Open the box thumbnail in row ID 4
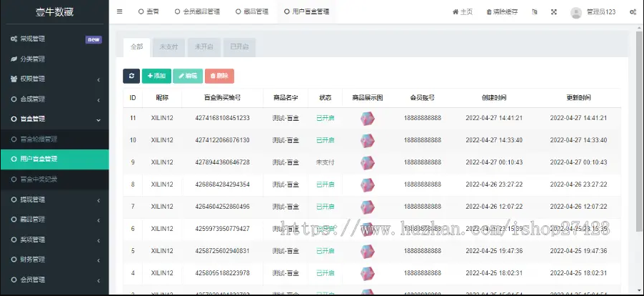Viewport: 644px width, 296px height. pyautogui.click(x=368, y=273)
